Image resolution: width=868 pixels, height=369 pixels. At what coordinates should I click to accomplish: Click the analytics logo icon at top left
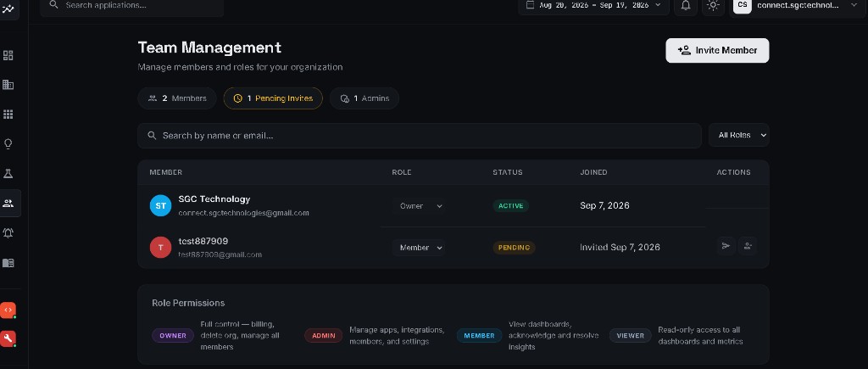pyautogui.click(x=8, y=8)
